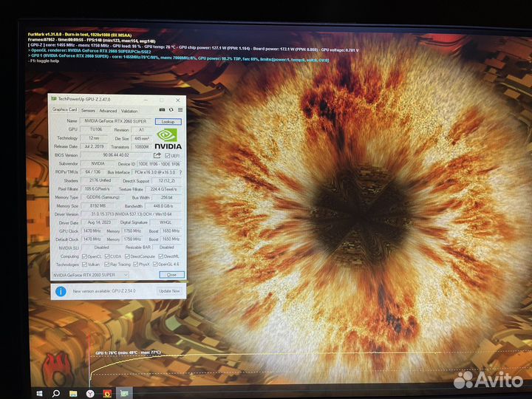Click the 448.0 GB/s bandwidth value
The image size is (532, 399).
(x=163, y=206)
